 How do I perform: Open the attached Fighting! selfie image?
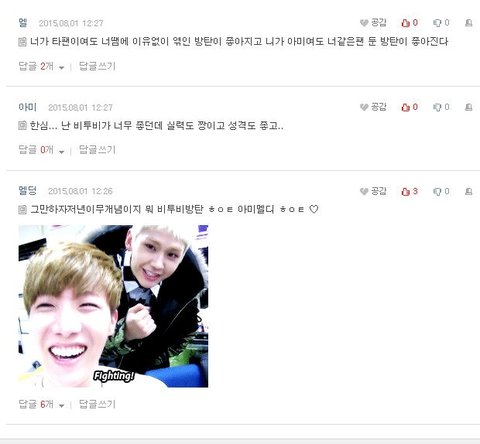(x=113, y=306)
